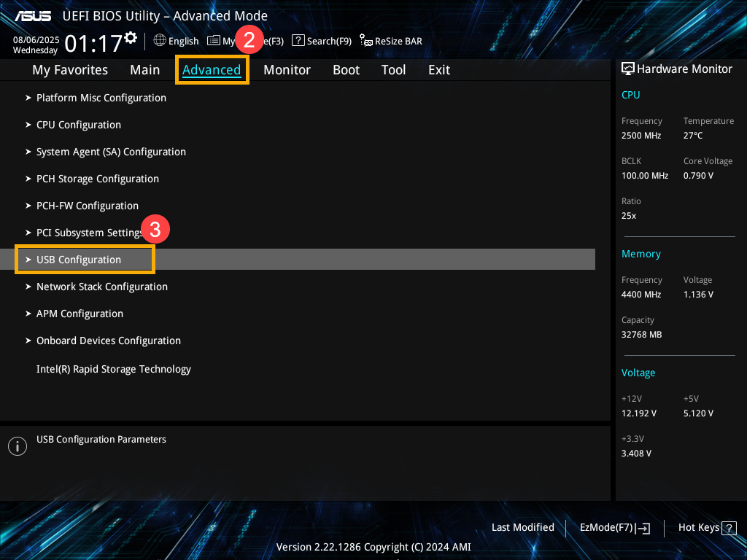This screenshot has height=560, width=747.
Task: Open CPU Configuration entry
Action: (x=79, y=125)
